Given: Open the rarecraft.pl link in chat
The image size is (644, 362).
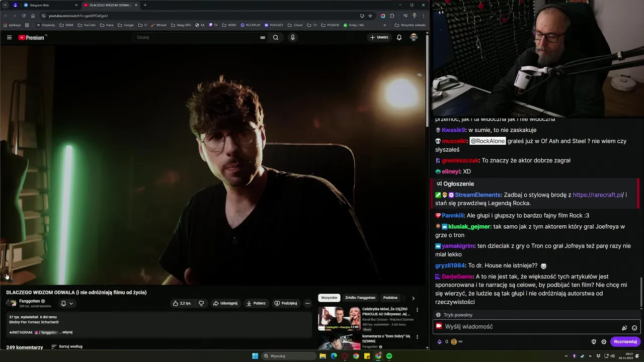Looking at the screenshot, I should click(597, 195).
